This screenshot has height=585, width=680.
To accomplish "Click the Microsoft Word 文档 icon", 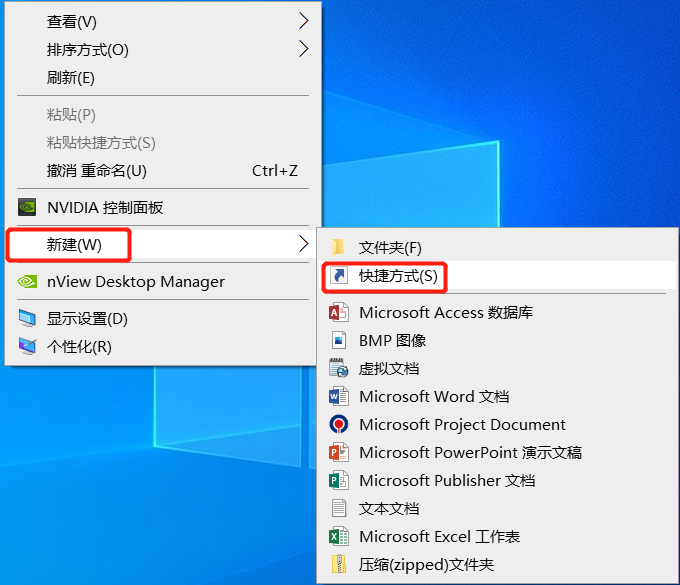I will 338,396.
